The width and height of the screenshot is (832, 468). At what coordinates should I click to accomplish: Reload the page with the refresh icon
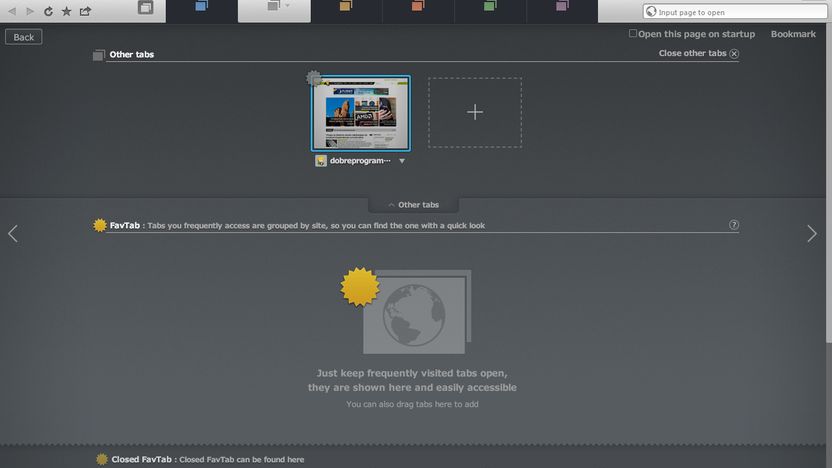[48, 11]
